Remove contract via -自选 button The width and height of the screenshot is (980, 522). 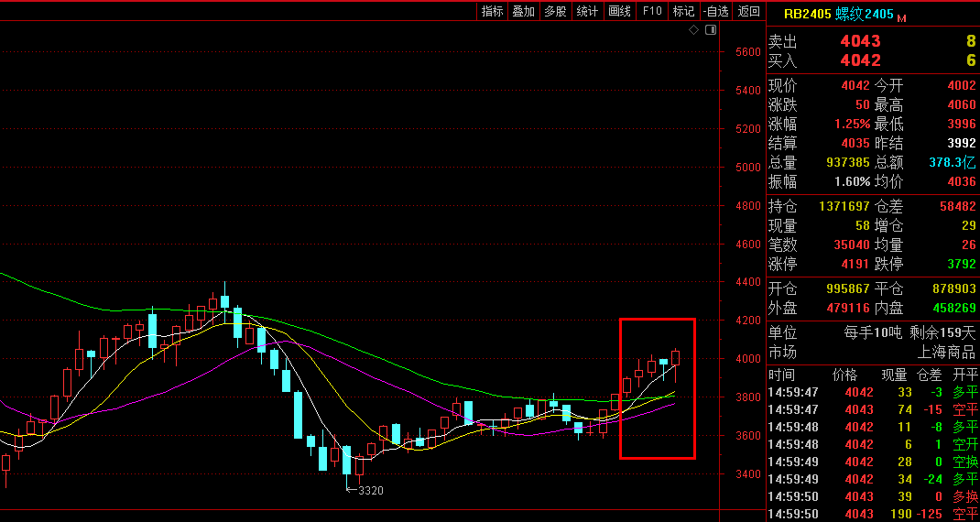[x=716, y=11]
